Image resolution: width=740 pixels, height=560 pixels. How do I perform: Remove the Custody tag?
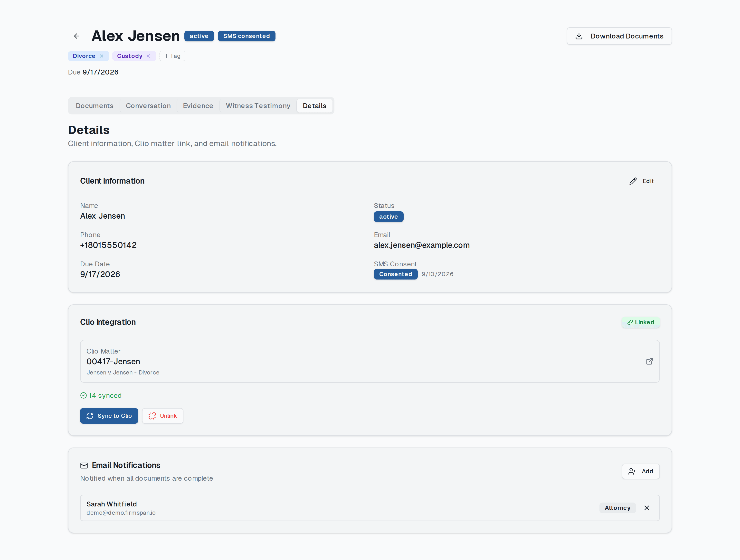pos(148,56)
